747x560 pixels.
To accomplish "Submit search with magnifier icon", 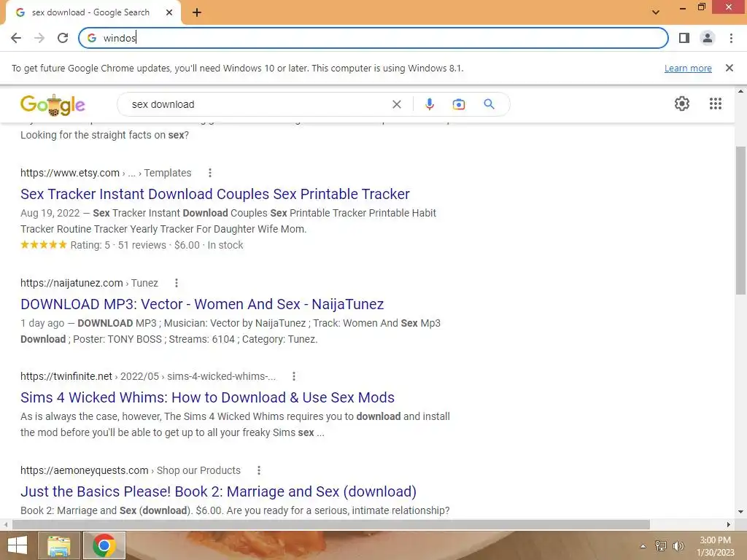I will [x=489, y=104].
